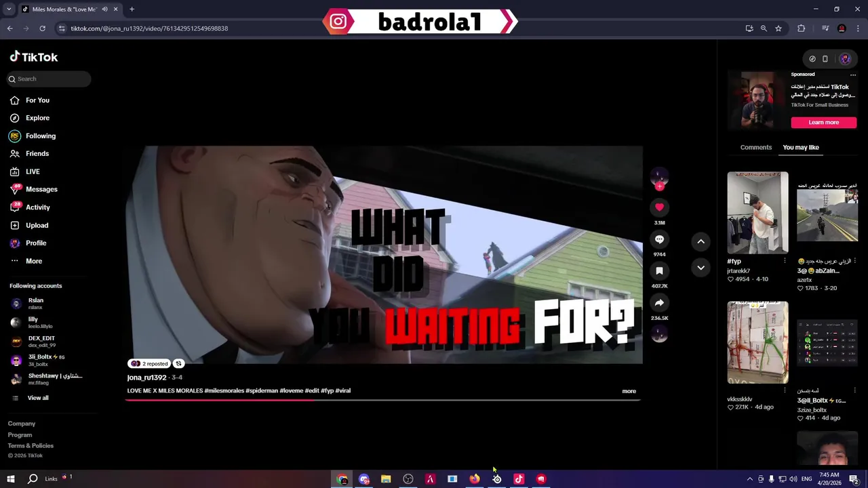Image resolution: width=868 pixels, height=488 pixels.
Task: Open a new browser tab
Action: [132, 9]
